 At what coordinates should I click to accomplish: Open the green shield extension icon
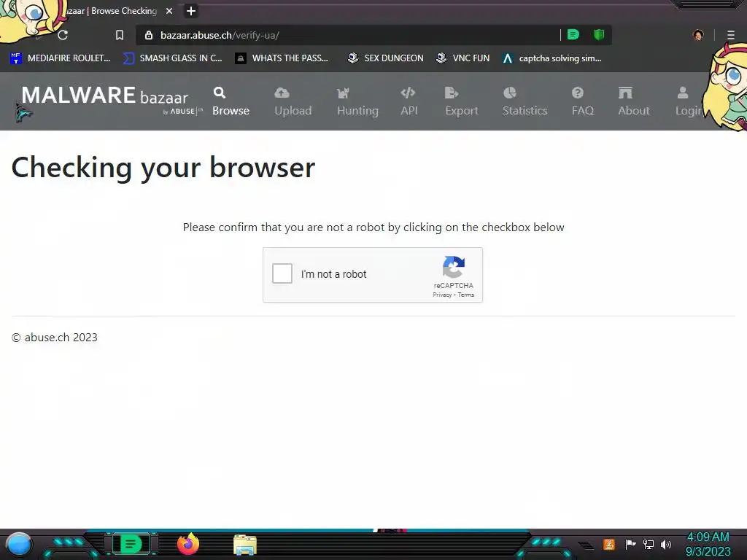(599, 35)
